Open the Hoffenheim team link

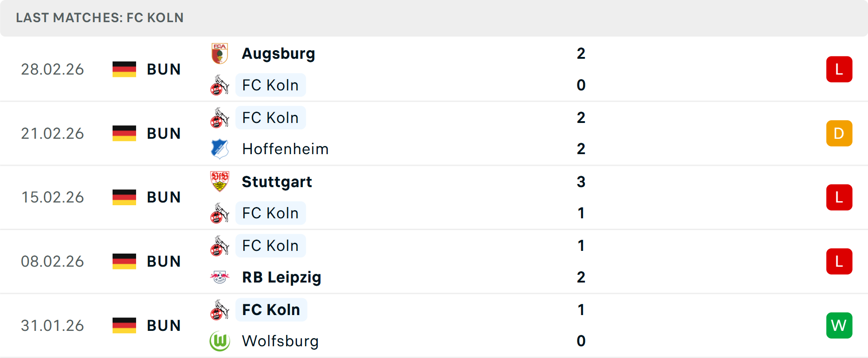point(285,149)
